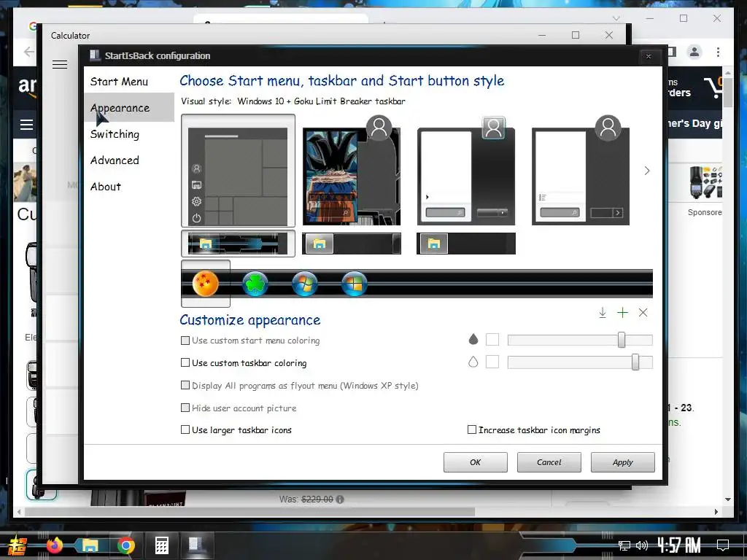Show more styles with the right chevron

646,171
